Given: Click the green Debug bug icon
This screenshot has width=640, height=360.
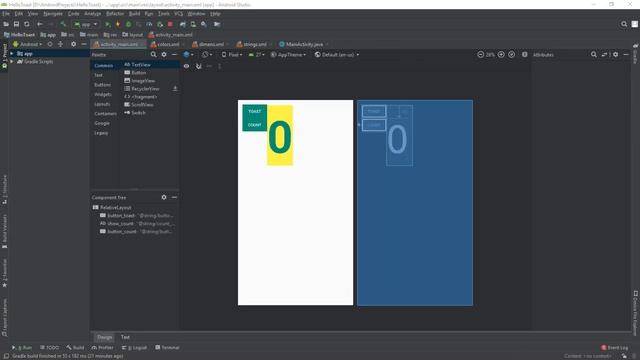Looking at the screenshot, I should [x=129, y=24].
